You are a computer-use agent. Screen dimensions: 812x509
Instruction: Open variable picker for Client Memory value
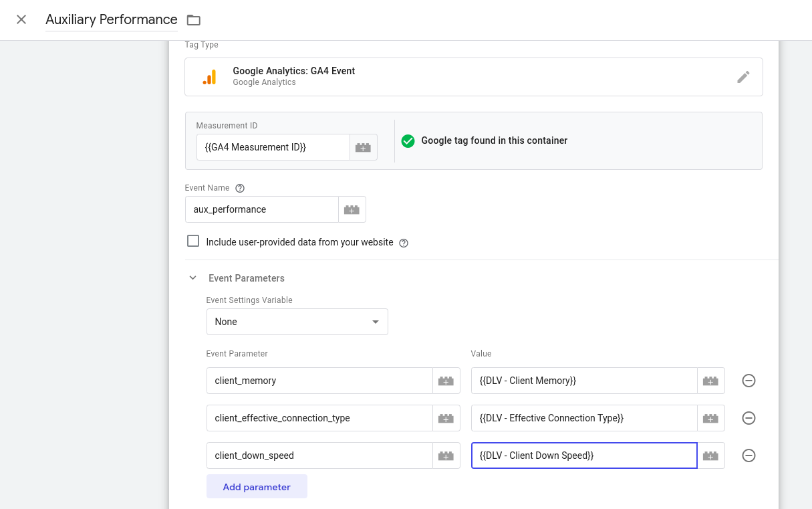pos(710,380)
